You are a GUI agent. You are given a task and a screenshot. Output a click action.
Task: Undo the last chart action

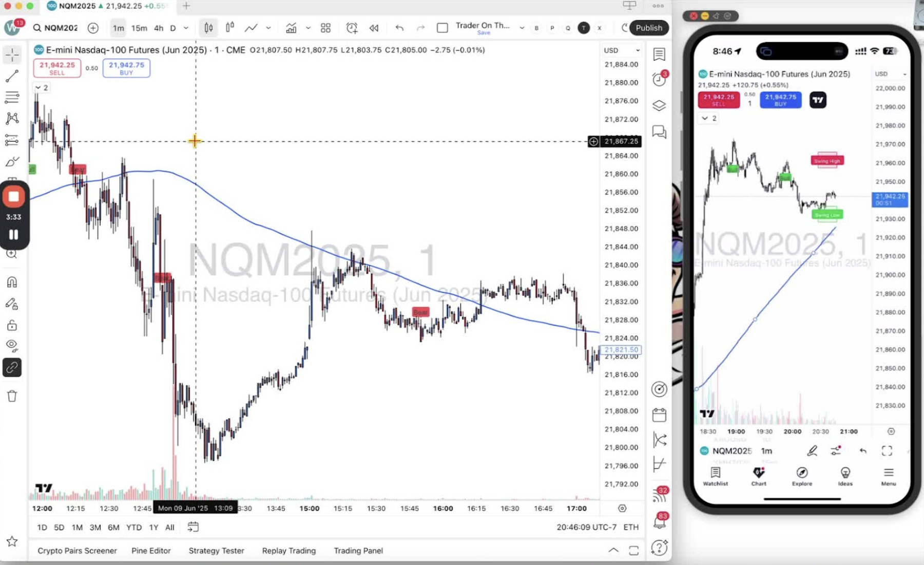click(399, 28)
